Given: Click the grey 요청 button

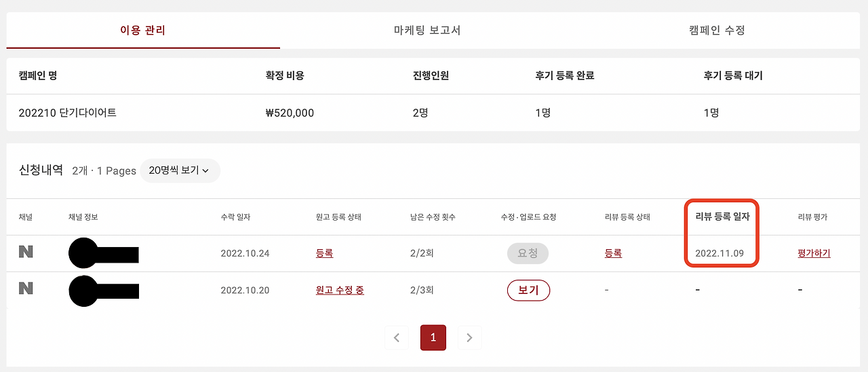Looking at the screenshot, I should (528, 253).
